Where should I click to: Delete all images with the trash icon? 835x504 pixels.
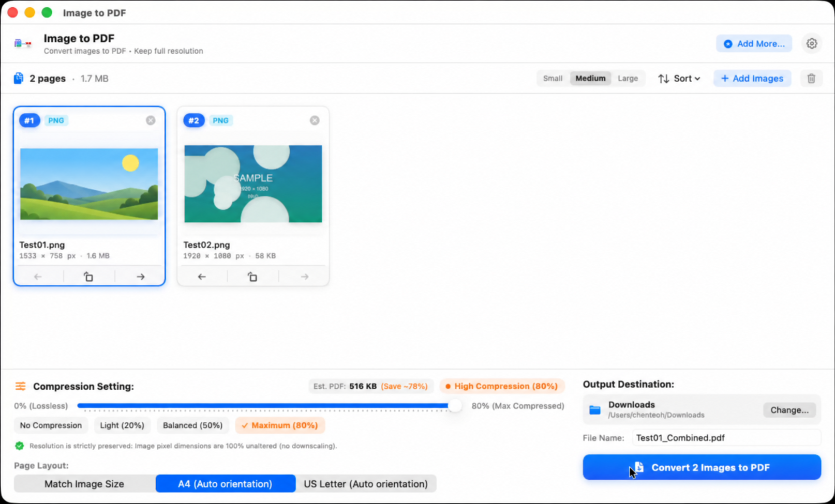click(x=811, y=79)
